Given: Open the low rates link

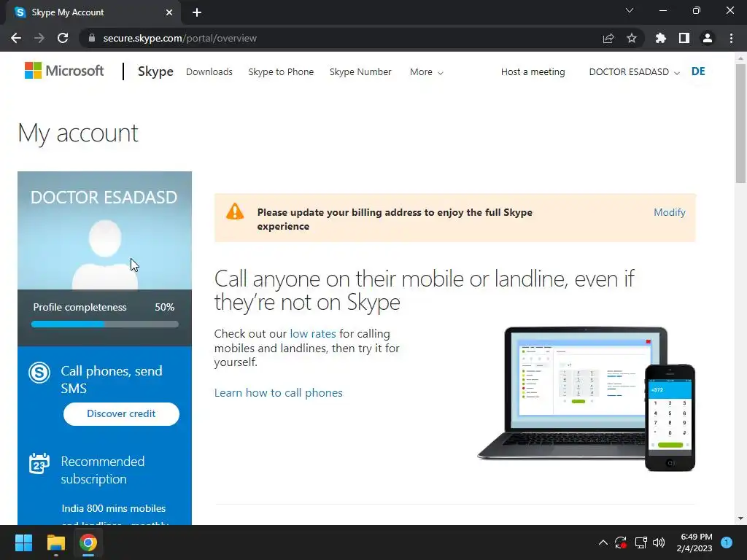Looking at the screenshot, I should [312, 334].
